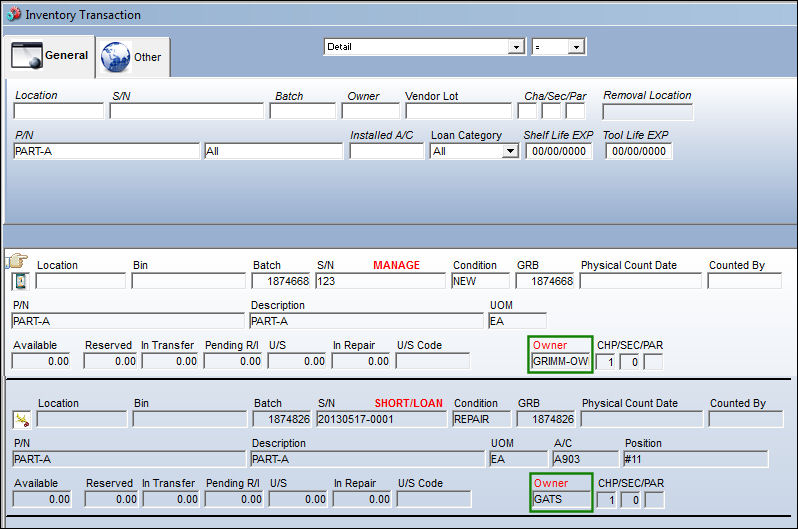Click the globe icon on Other tab
Viewport: 798px width, 529px height.
(x=116, y=57)
